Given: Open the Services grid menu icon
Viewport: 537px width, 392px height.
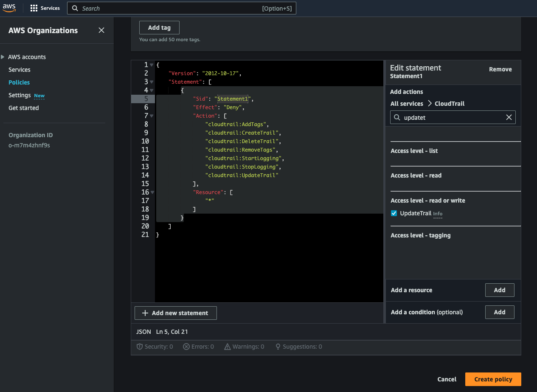Looking at the screenshot, I should coord(34,8).
